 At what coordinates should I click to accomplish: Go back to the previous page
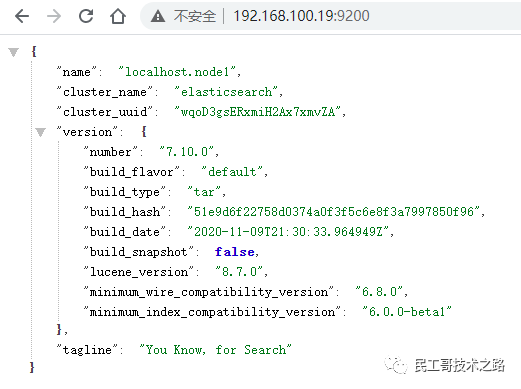coord(22,16)
